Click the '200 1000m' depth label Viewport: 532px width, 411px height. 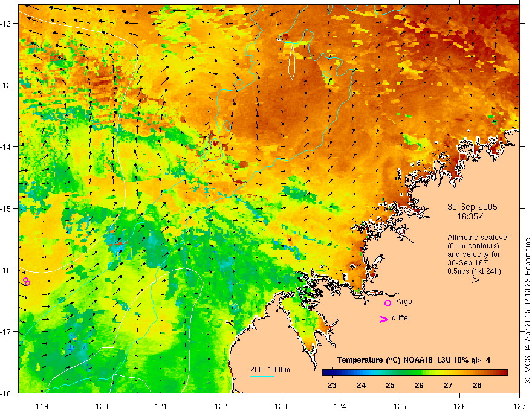270,370
